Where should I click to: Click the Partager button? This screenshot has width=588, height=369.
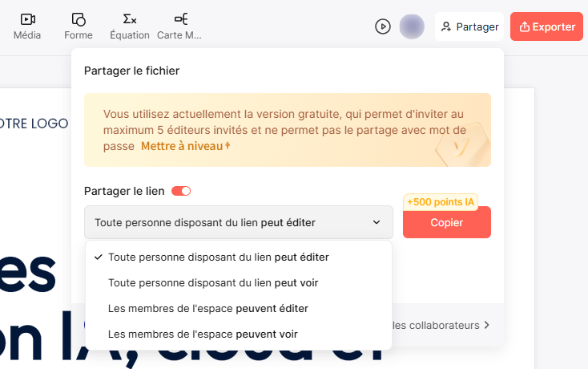tap(469, 26)
